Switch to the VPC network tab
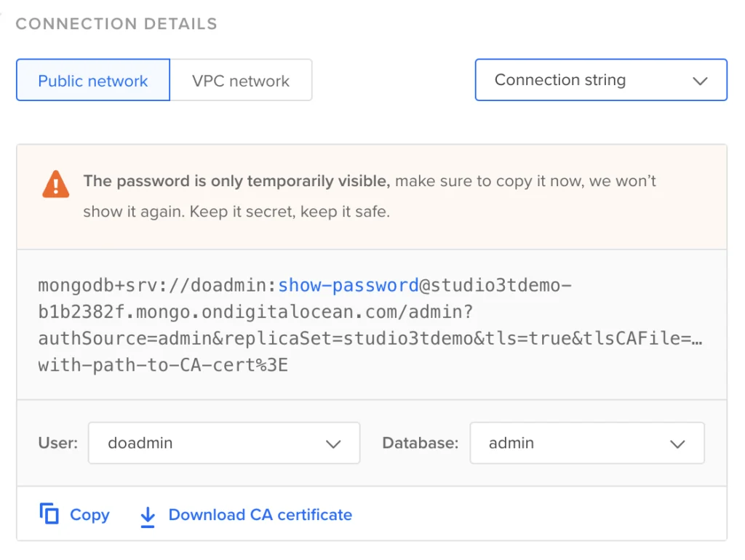The image size is (745, 560). point(241,80)
